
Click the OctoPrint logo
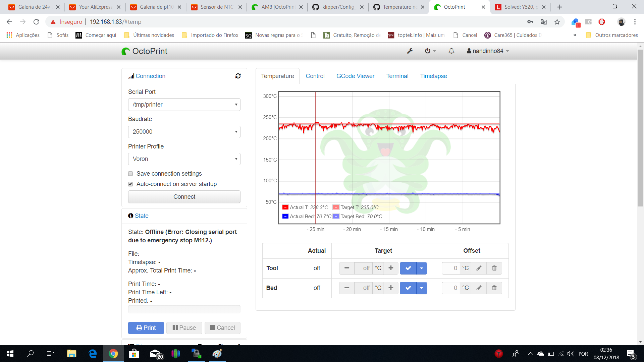[144, 51]
